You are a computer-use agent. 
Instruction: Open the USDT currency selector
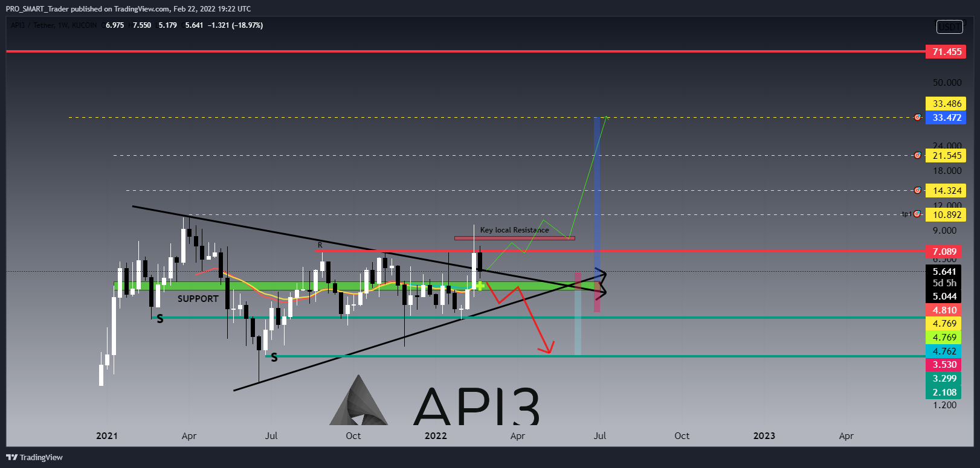click(x=950, y=27)
